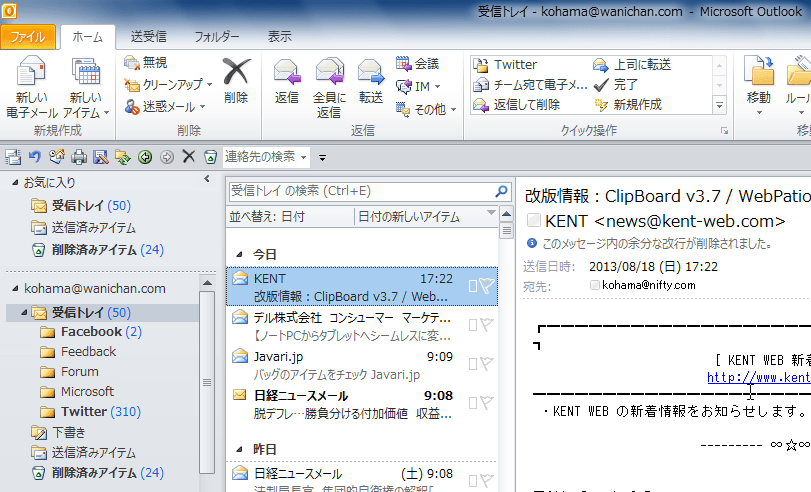Select 送信済みアイテム under favorites
The height and width of the screenshot is (492, 811).
coord(84,228)
